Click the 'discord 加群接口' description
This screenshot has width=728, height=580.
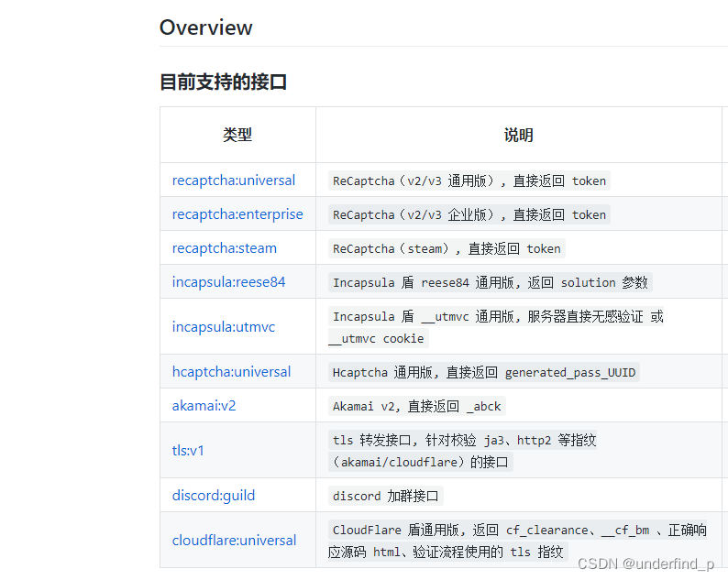coord(386,496)
